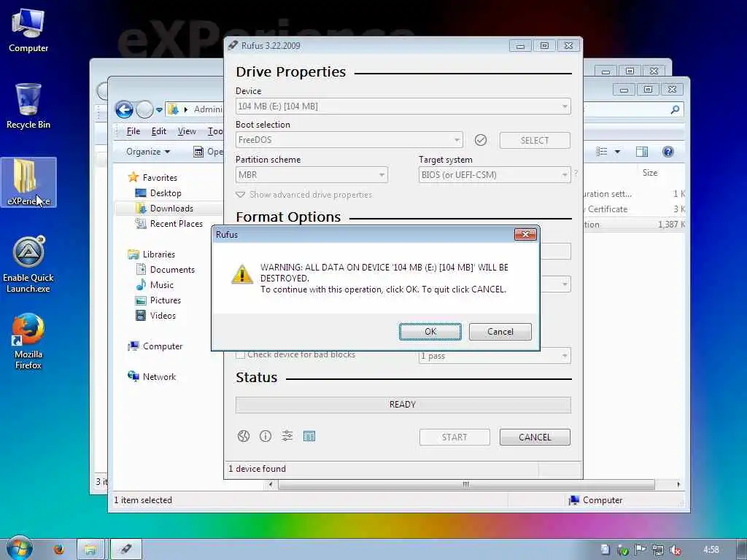Select Mozilla Firefox desktop shortcut

point(28,341)
